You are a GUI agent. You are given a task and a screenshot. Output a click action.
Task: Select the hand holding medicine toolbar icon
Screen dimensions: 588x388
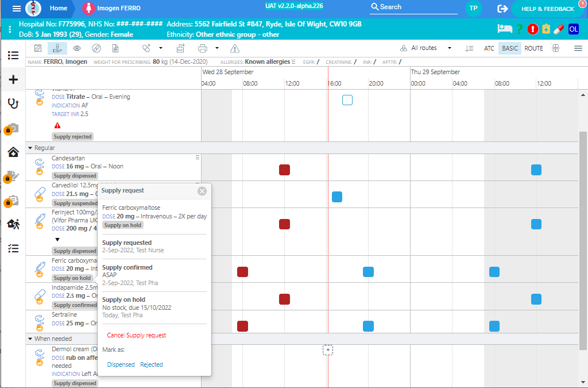[57, 48]
